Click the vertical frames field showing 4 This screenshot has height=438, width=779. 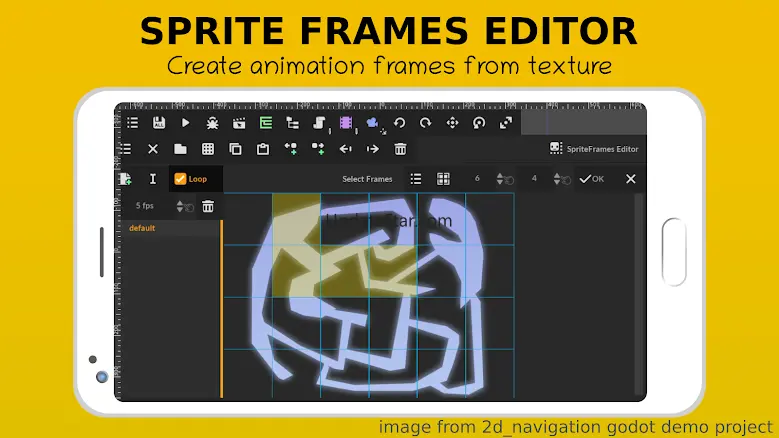(x=534, y=178)
